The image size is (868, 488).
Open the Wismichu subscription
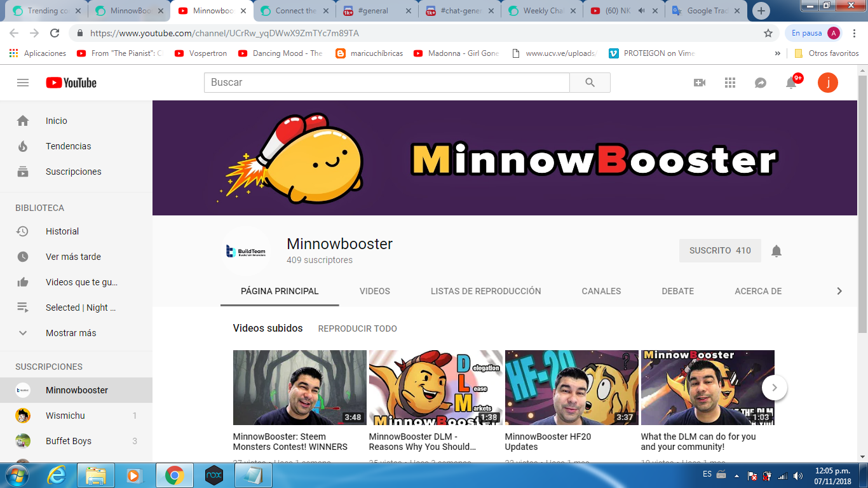[76, 416]
